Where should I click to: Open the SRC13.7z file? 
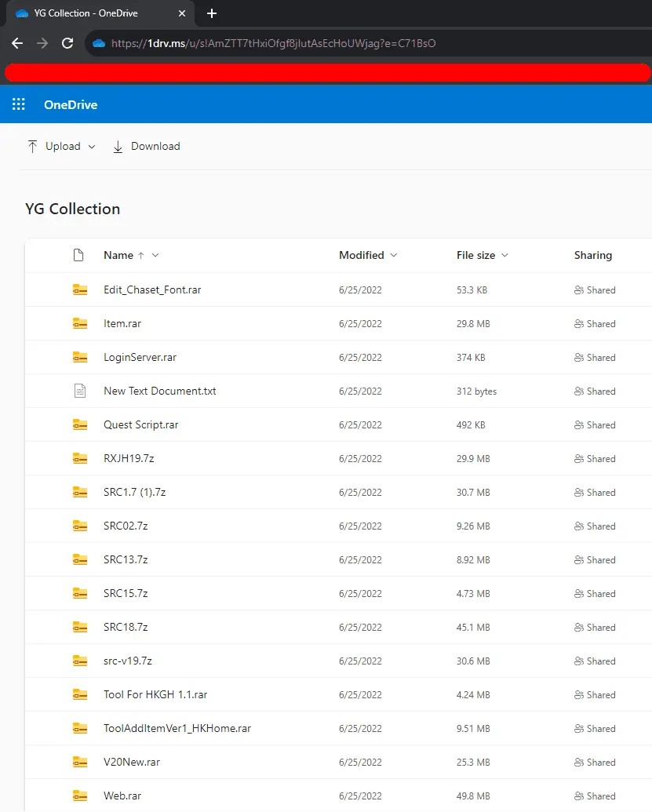(126, 559)
